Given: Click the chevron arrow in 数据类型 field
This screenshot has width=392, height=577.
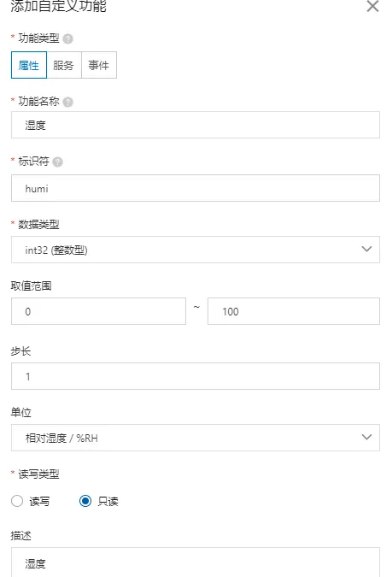Looking at the screenshot, I should (x=366, y=249).
